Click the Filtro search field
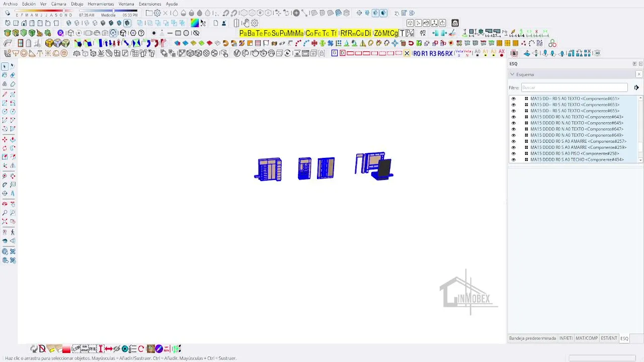Screen dimensions: 644x362 point(574,87)
